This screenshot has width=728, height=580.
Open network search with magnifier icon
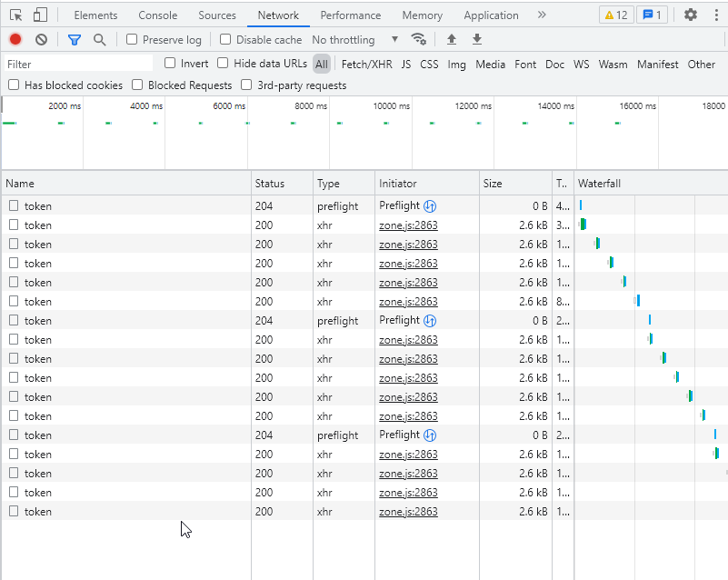pos(99,40)
